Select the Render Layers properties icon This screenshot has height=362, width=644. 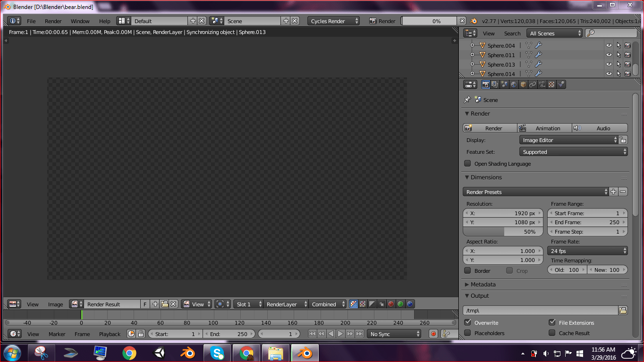[x=494, y=84]
